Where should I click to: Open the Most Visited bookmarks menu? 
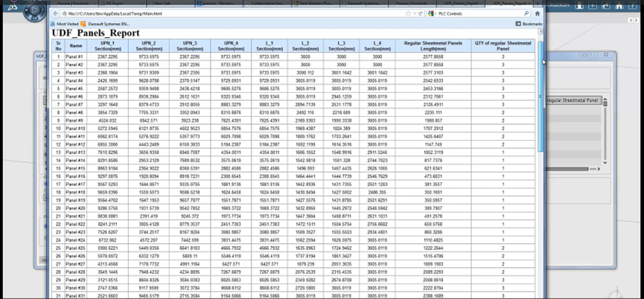point(64,24)
